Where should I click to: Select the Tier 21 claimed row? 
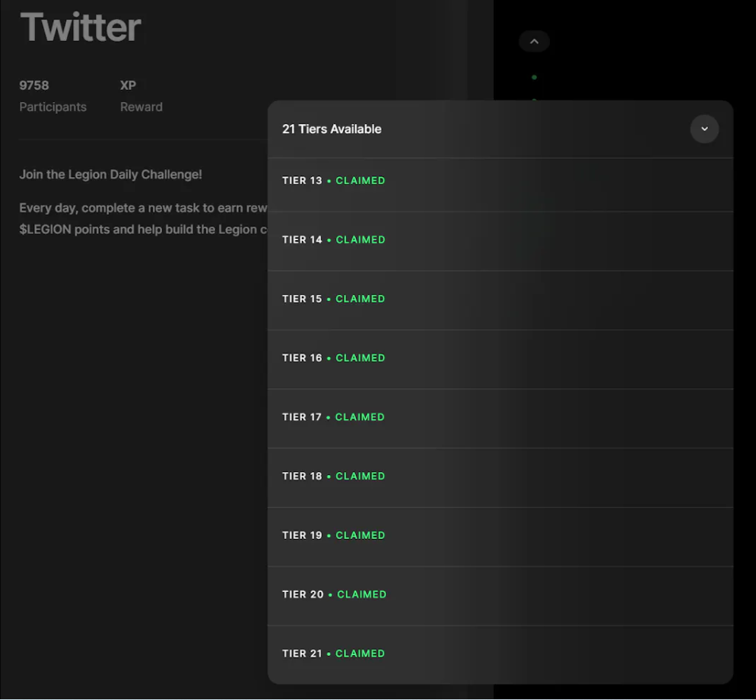tap(500, 655)
